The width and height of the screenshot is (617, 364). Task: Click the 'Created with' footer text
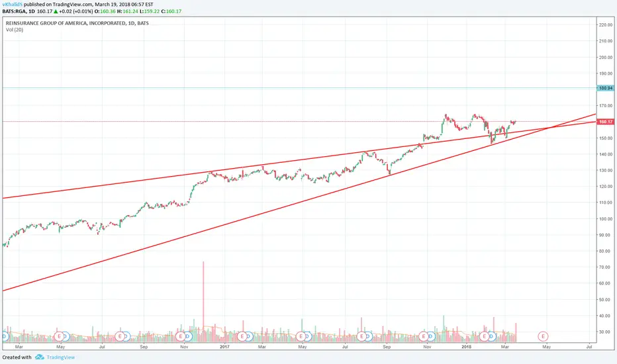[x=17, y=357]
